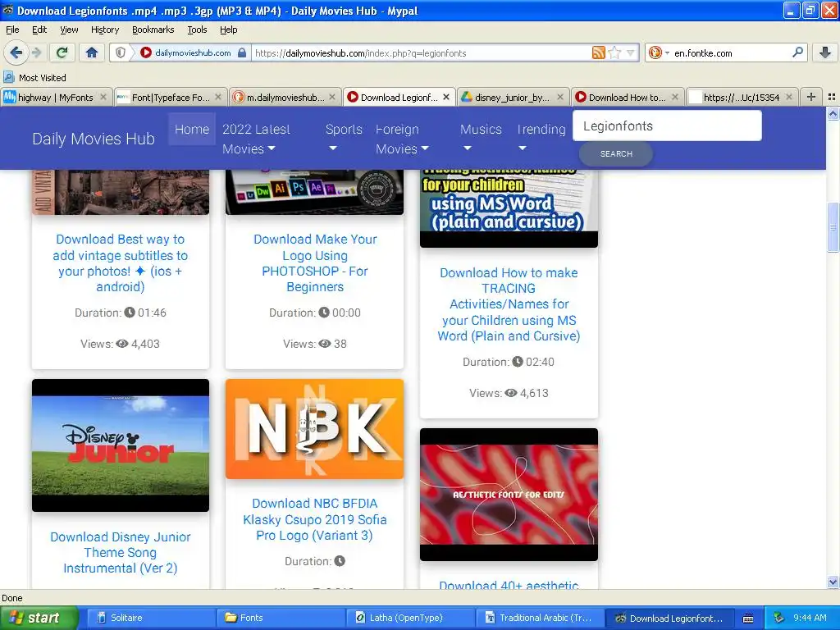Image resolution: width=840 pixels, height=630 pixels.
Task: Switch to the https://...Uc/15354 tab
Action: (x=742, y=98)
